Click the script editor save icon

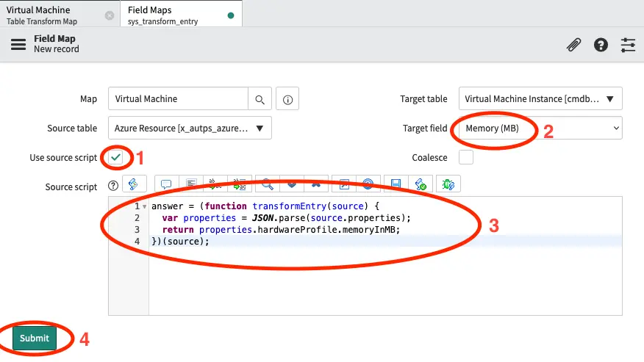(x=396, y=184)
